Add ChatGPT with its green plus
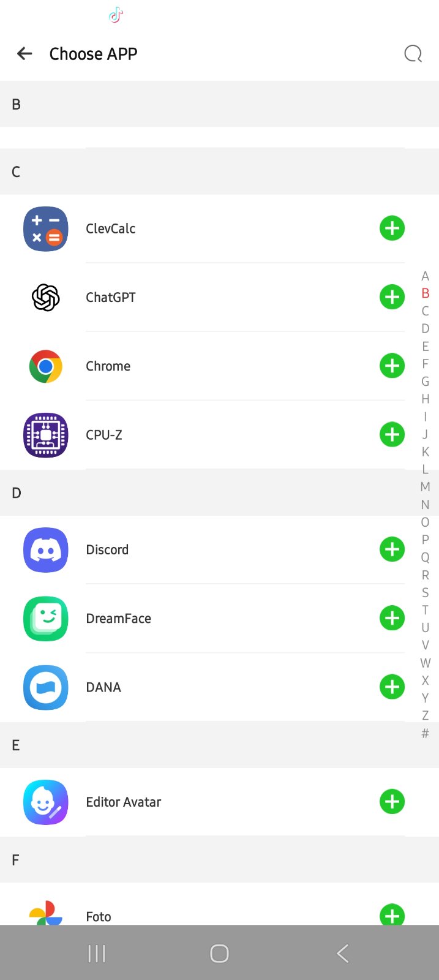The height and width of the screenshot is (980, 439). point(392,297)
